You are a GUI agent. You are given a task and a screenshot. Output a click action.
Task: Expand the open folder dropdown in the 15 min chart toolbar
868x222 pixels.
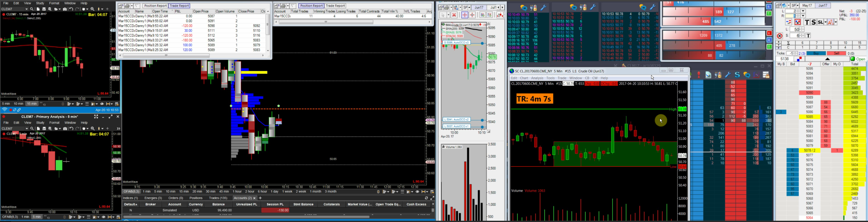tap(60, 9)
